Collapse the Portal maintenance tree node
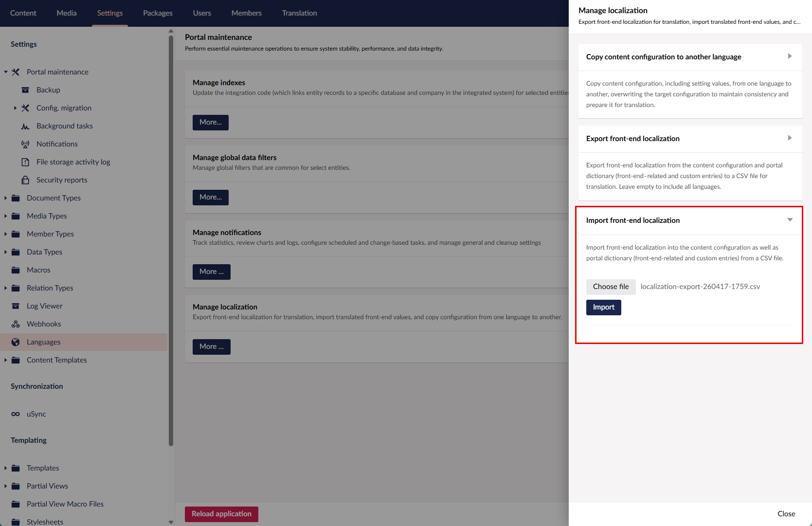 click(x=6, y=72)
